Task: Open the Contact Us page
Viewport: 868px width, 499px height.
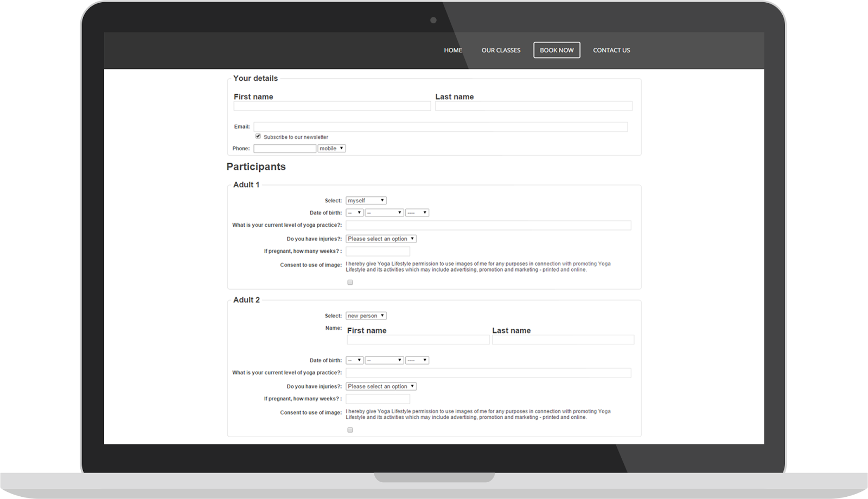Action: (611, 50)
